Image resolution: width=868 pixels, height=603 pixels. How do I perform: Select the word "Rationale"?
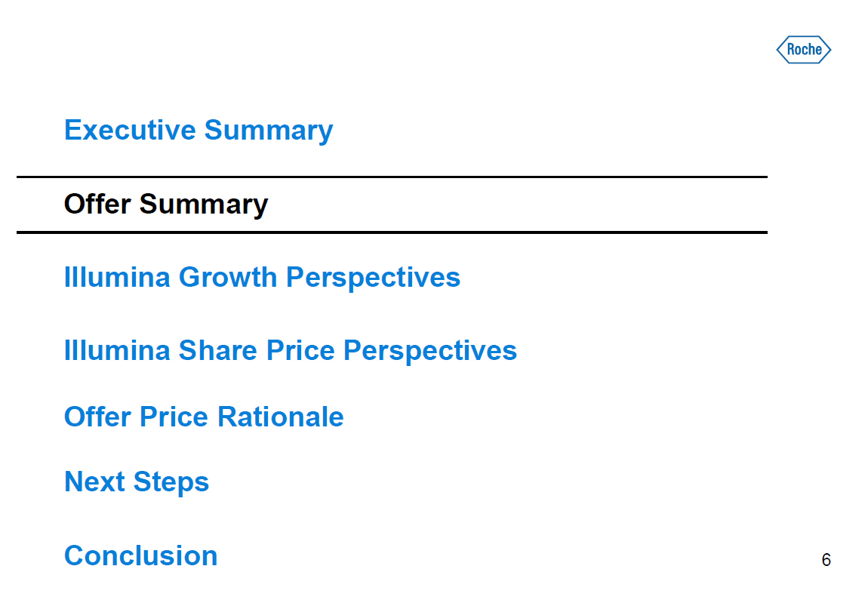pos(281,417)
